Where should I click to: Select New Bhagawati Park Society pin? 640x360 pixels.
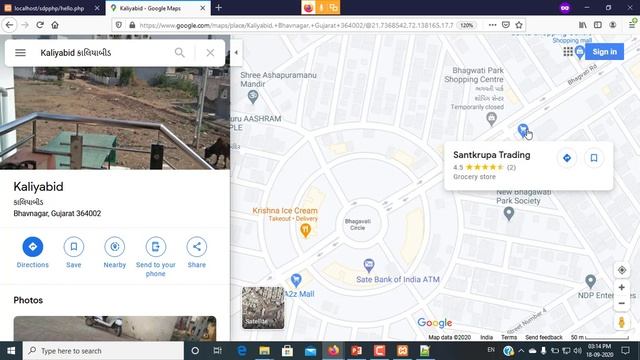click(x=509, y=213)
